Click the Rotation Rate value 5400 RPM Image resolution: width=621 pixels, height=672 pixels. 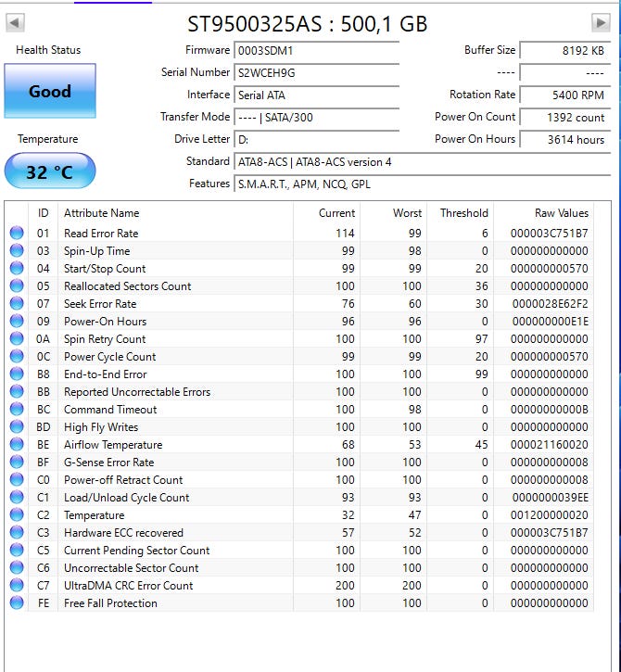pos(565,95)
